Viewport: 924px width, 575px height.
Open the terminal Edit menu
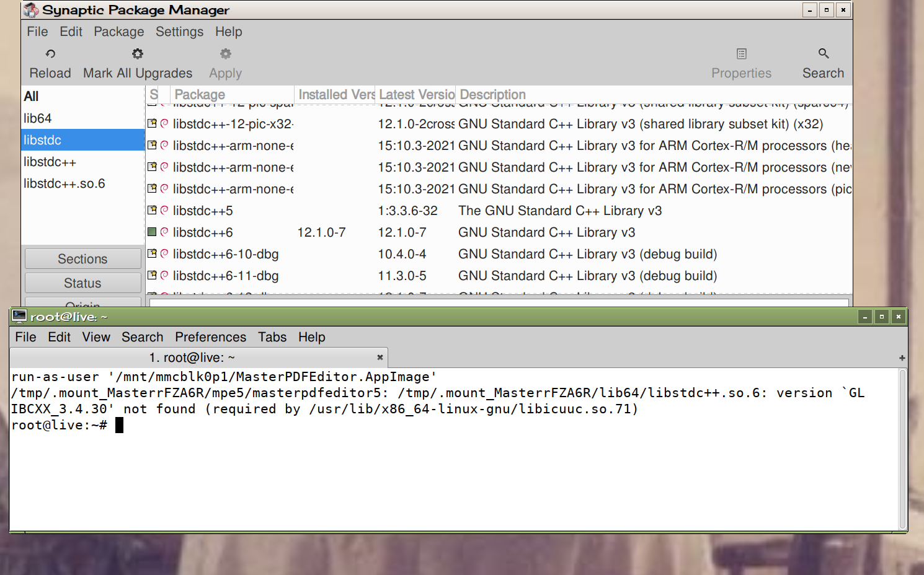pos(59,337)
